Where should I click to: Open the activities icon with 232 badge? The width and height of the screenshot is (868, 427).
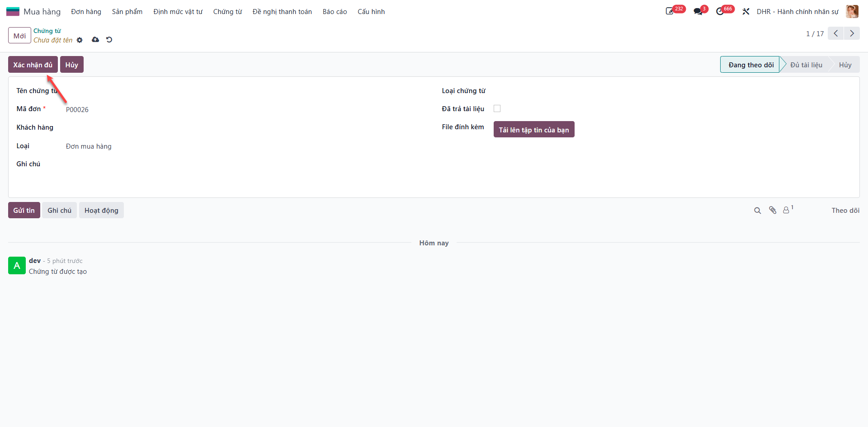670,11
